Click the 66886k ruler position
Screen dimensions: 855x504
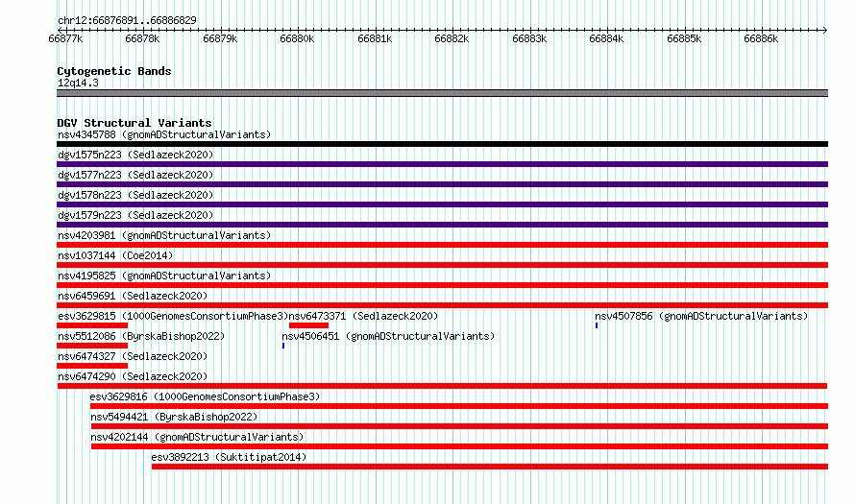pos(761,38)
